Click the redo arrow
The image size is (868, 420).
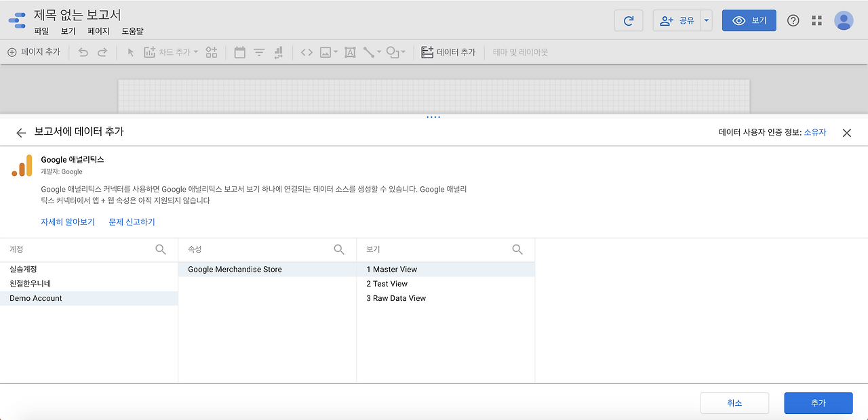tap(102, 52)
